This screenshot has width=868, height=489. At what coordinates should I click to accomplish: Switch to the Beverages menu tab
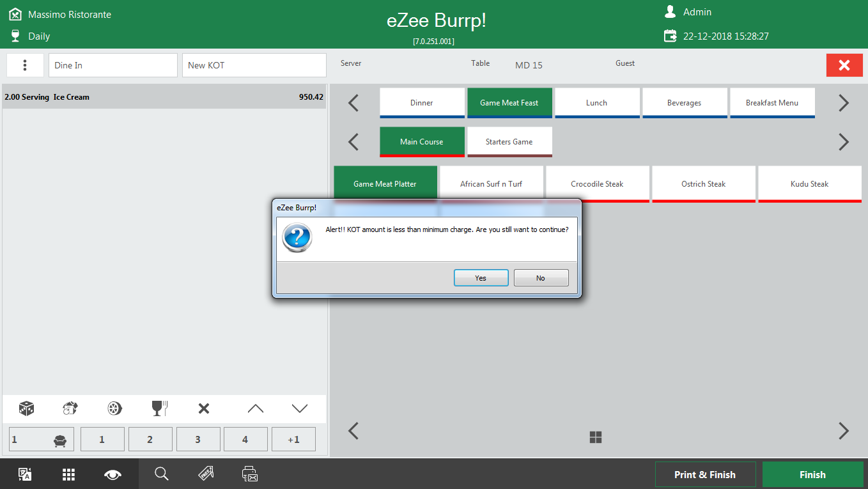point(685,103)
